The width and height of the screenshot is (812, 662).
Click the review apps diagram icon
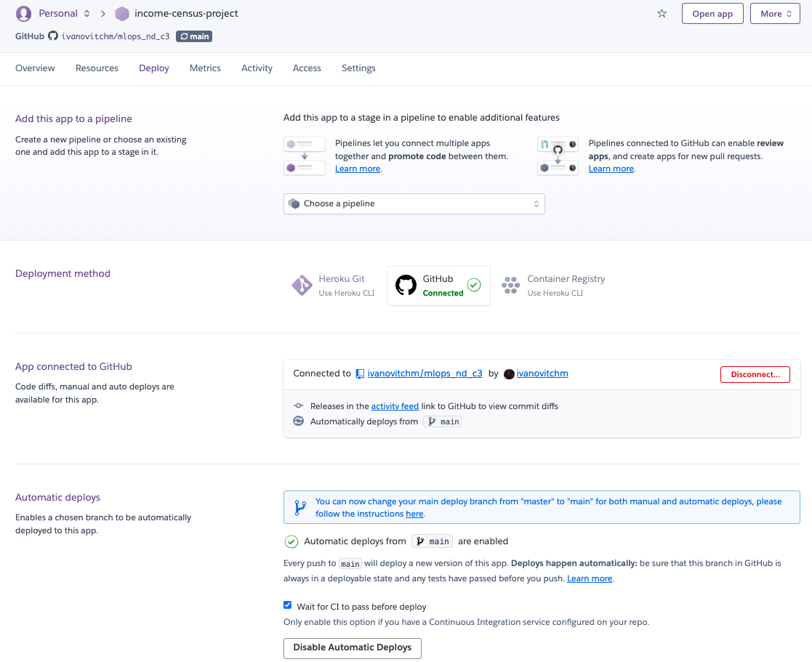click(558, 156)
